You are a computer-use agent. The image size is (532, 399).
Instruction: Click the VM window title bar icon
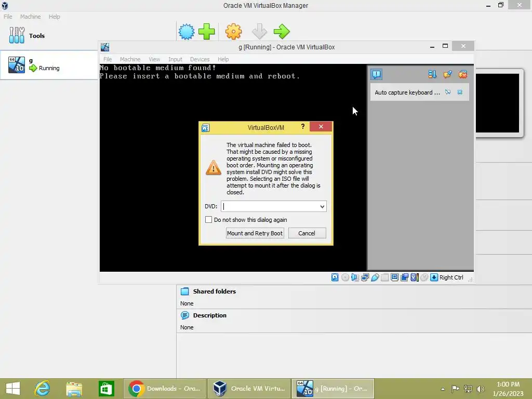click(x=105, y=47)
